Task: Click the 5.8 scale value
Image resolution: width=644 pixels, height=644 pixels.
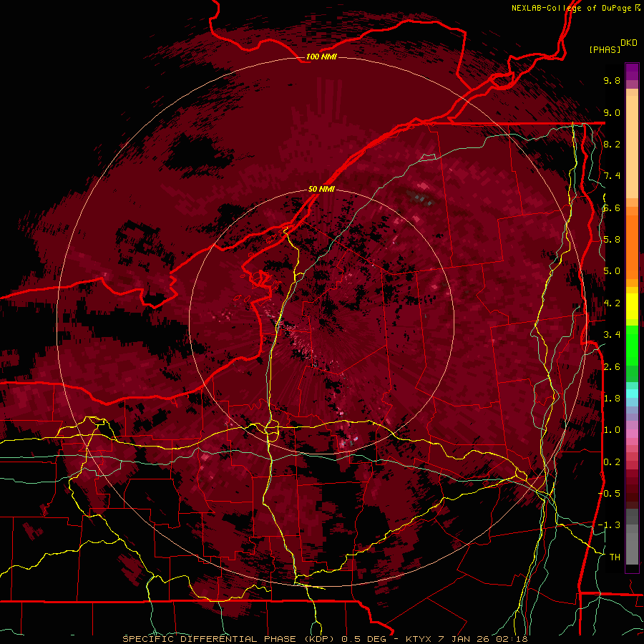Action: coord(612,240)
